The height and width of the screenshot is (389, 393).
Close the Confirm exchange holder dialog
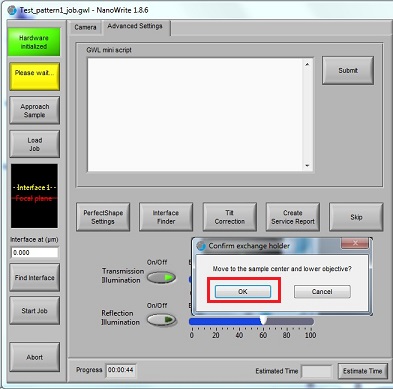pyautogui.click(x=355, y=243)
